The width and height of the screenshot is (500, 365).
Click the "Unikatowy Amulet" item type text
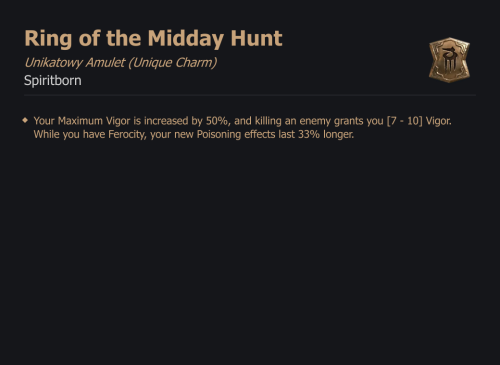[75, 63]
